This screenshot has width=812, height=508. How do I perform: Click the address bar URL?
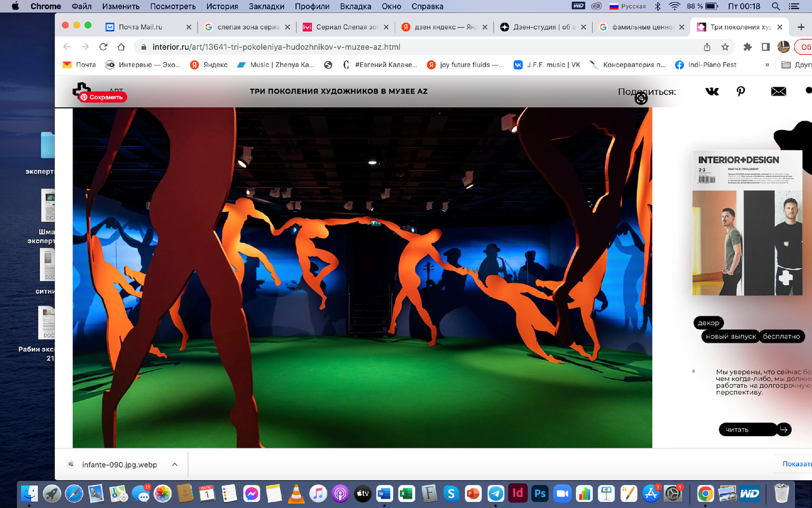point(277,47)
